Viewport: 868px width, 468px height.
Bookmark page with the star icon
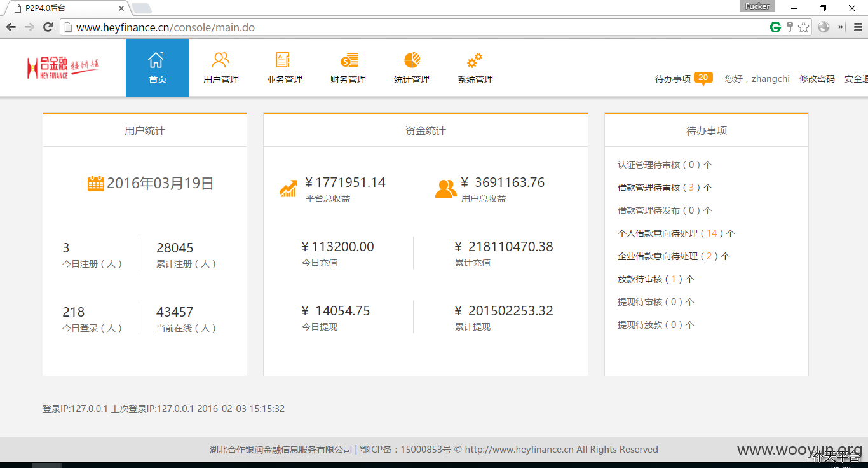(804, 27)
